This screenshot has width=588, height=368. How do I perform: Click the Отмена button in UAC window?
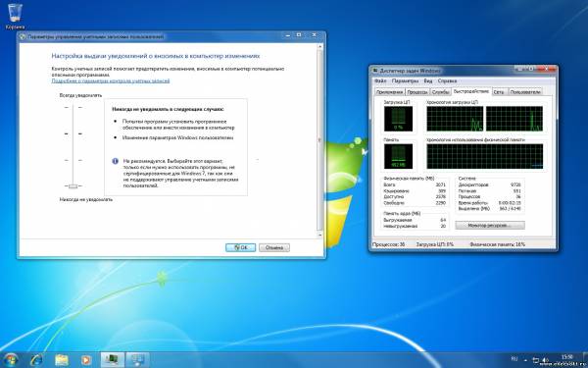(274, 247)
